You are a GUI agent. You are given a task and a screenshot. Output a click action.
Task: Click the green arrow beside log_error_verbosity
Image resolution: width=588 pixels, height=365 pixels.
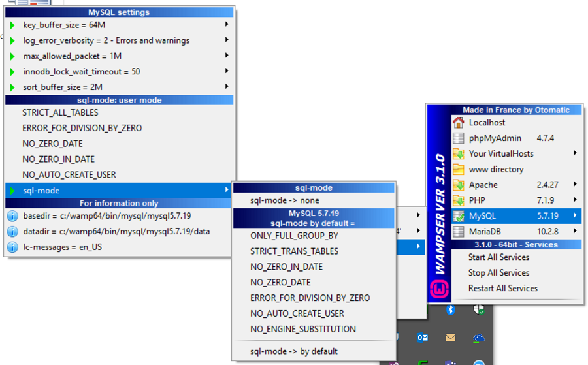tap(12, 40)
